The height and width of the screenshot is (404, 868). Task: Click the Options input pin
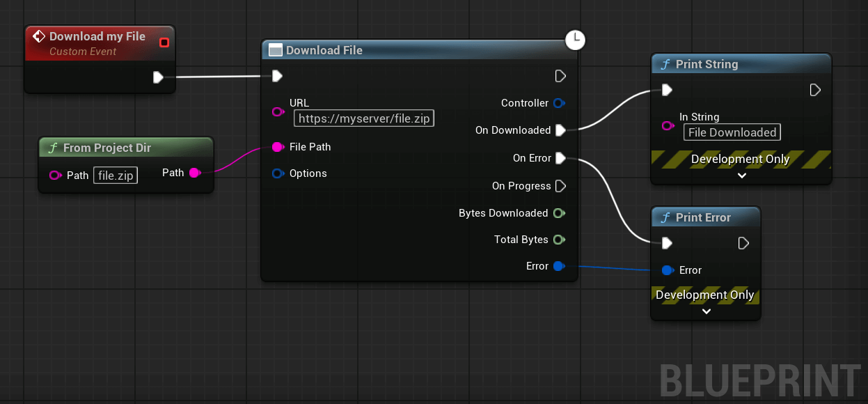point(278,173)
